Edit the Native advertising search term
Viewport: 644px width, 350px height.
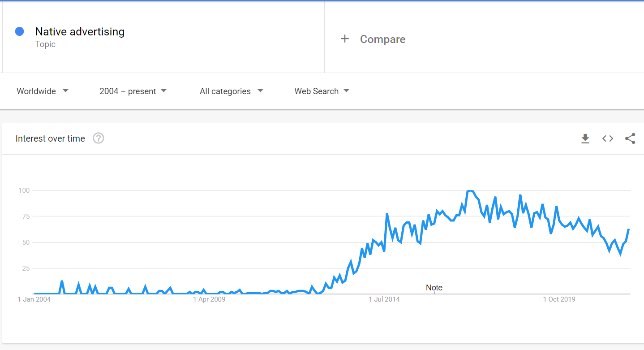click(80, 32)
